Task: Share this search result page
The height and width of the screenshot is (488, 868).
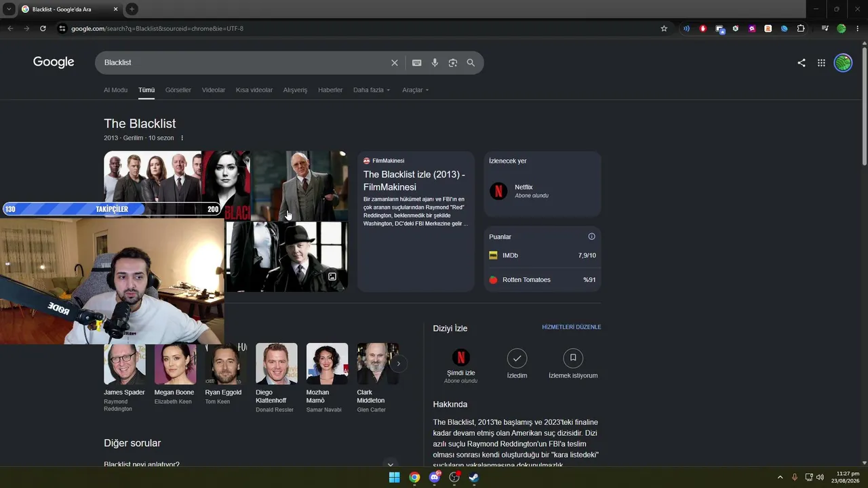Action: (x=802, y=62)
